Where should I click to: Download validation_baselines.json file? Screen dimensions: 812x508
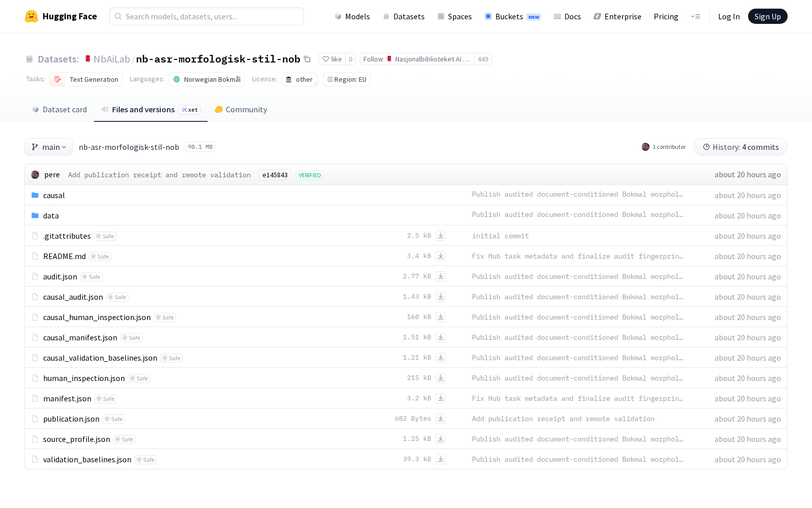tap(441, 459)
